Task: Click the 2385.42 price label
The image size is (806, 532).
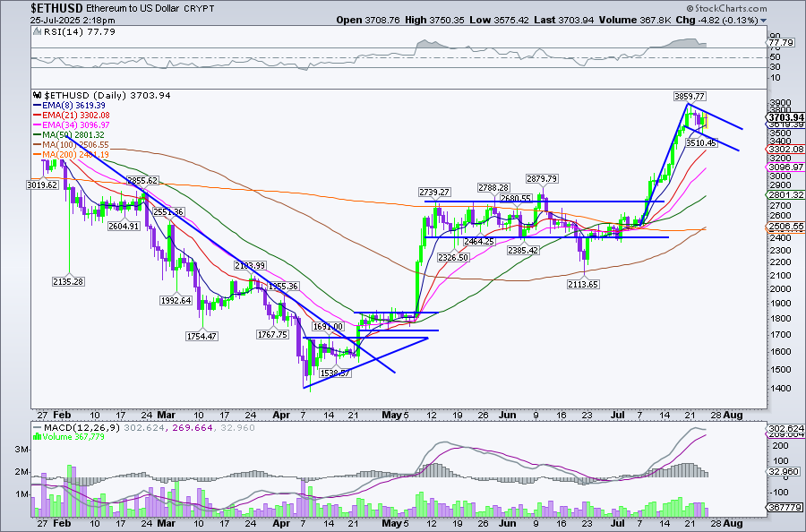Action: pos(523,250)
